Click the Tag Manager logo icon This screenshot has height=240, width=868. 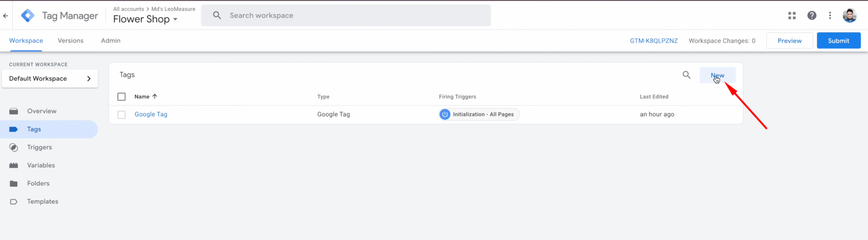[27, 16]
